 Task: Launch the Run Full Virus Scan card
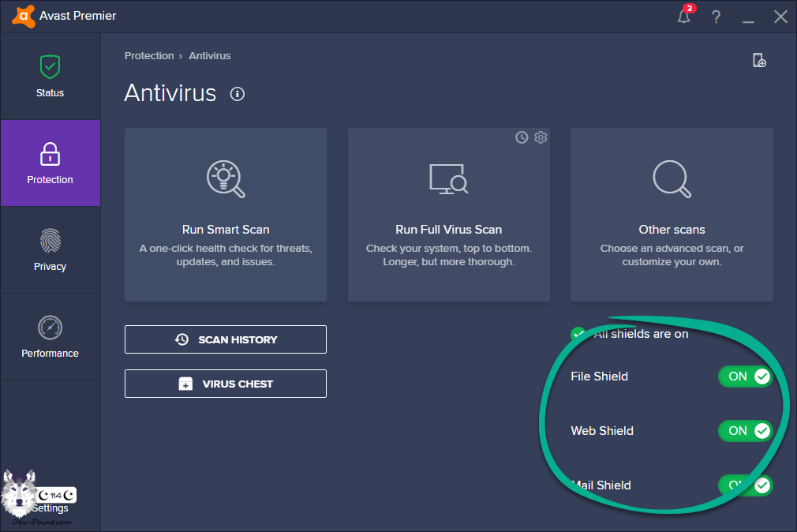(449, 215)
